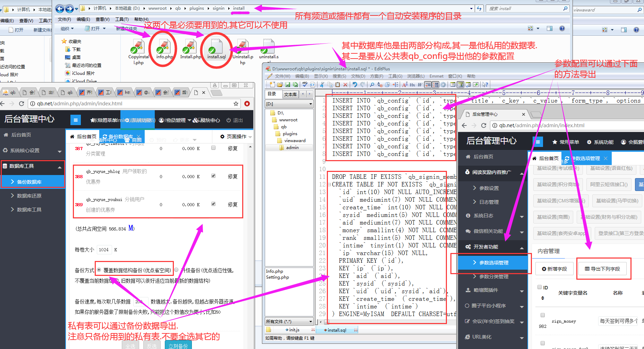Click the Undo arrow in EditPlus toolbar
644x349 pixels.
click(x=355, y=85)
